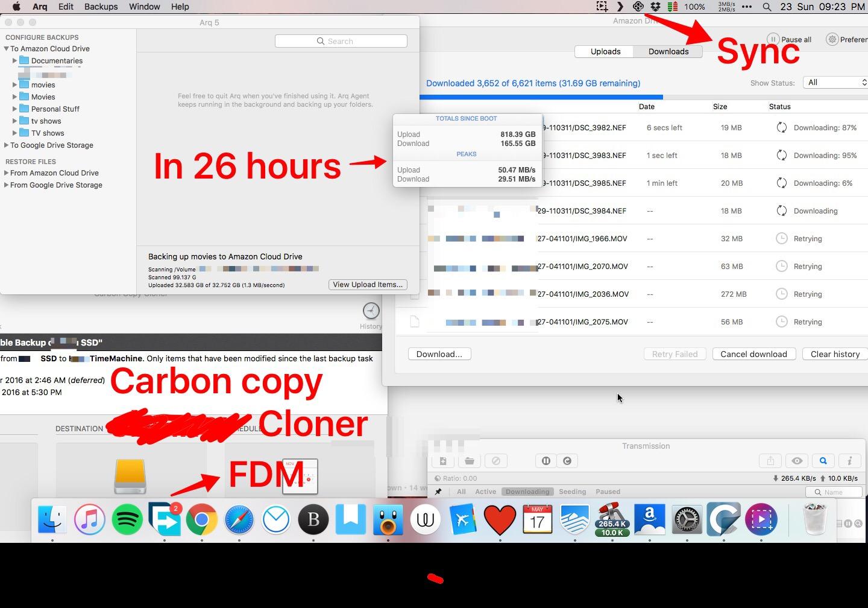
Task: Click Dropbox icon in menu bar
Action: (655, 7)
